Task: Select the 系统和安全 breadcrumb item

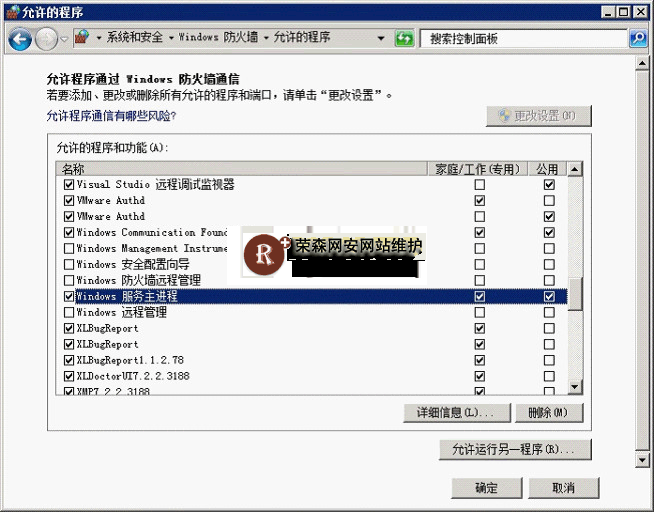Action: (x=135, y=38)
